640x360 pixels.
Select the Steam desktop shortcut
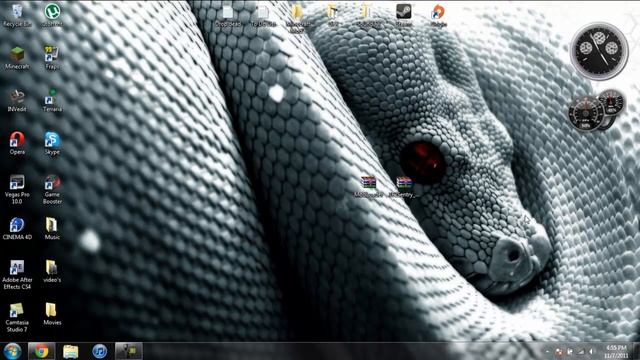pos(404,15)
